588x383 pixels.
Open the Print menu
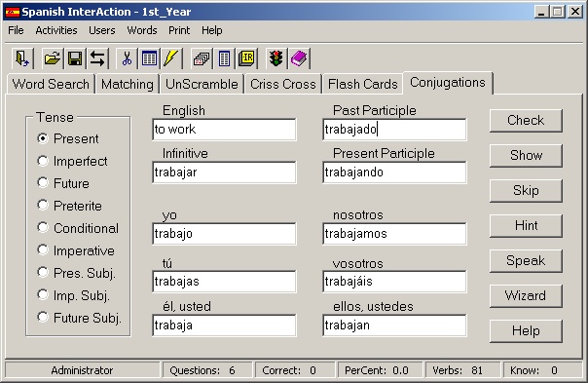point(179,30)
